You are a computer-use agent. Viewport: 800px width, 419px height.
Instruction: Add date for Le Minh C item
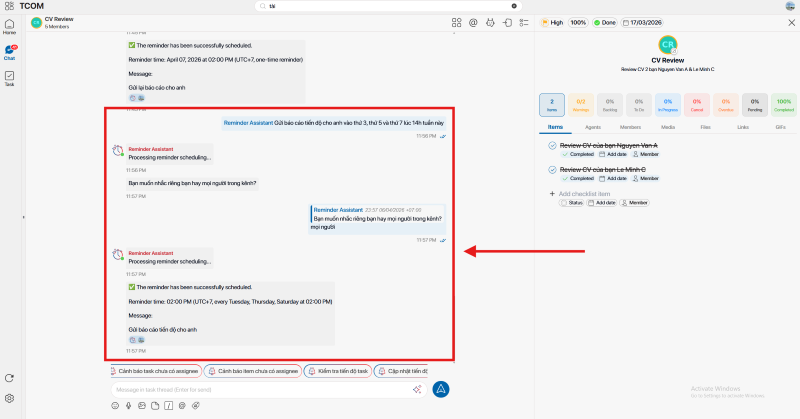(x=613, y=179)
